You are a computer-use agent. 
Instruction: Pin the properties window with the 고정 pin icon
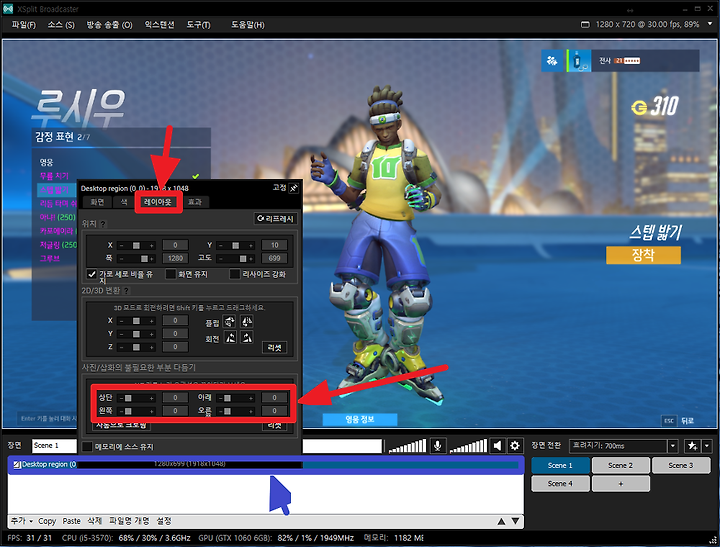pyautogui.click(x=294, y=188)
